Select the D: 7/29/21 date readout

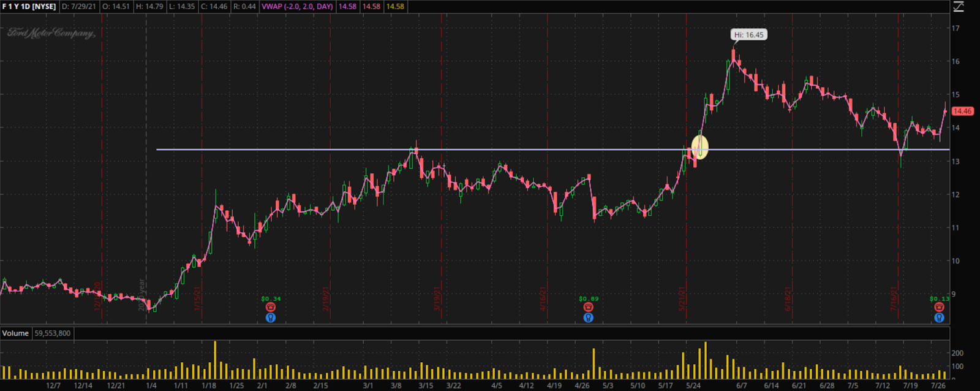pos(79,7)
